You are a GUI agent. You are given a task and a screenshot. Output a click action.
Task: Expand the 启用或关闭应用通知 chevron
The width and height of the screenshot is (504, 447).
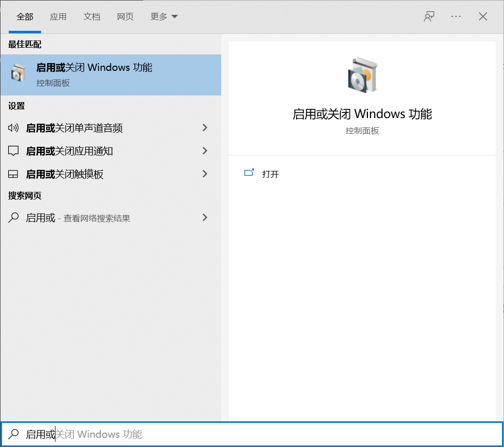pyautogui.click(x=205, y=151)
